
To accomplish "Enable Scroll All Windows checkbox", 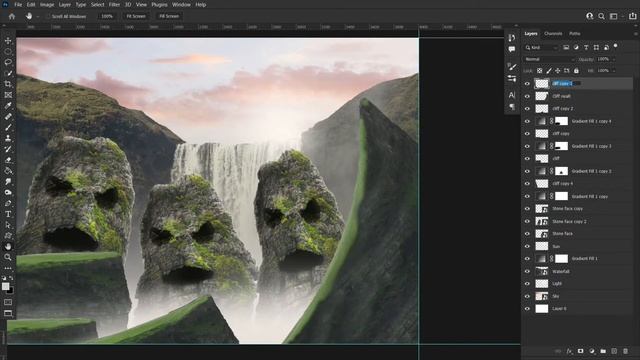I will pos(49,16).
